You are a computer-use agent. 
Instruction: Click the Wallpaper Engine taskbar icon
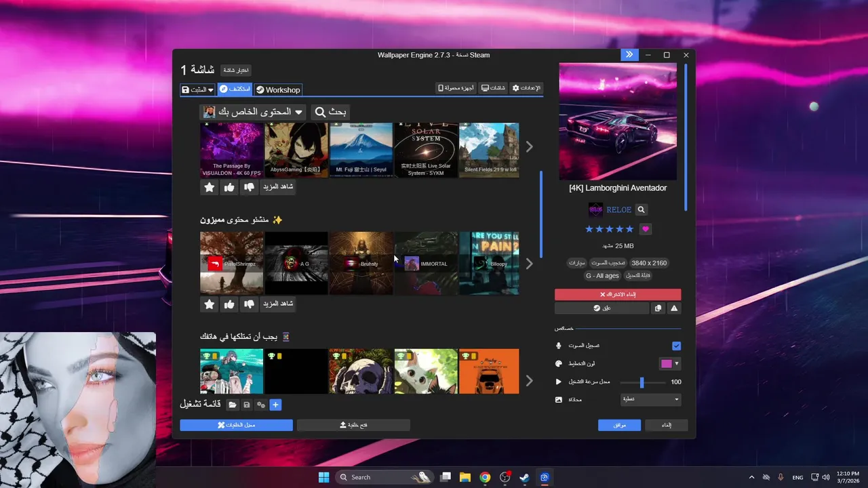tap(545, 477)
